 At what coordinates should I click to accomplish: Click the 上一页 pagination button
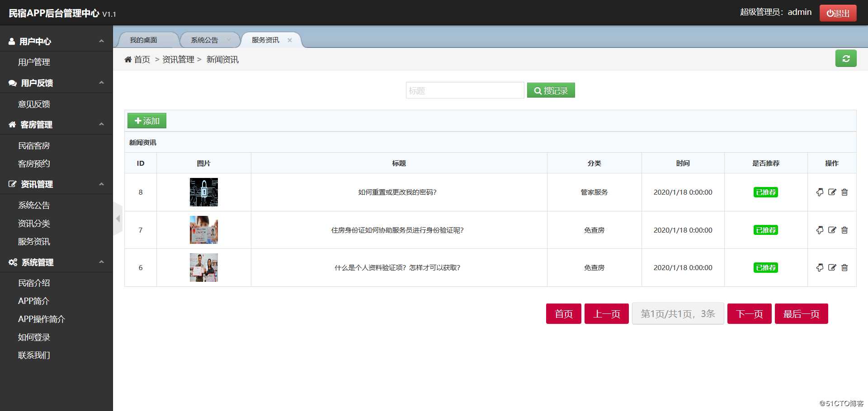[606, 314]
